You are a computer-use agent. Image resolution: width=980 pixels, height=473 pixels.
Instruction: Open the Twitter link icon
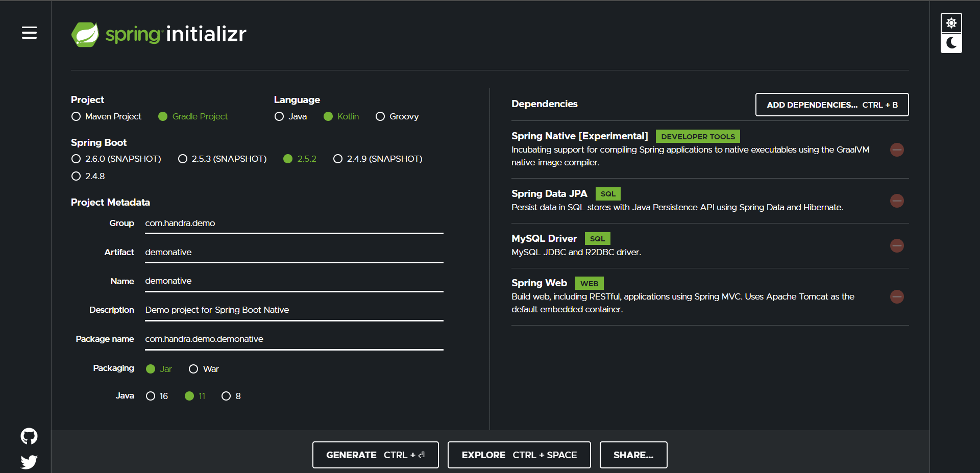click(x=29, y=462)
